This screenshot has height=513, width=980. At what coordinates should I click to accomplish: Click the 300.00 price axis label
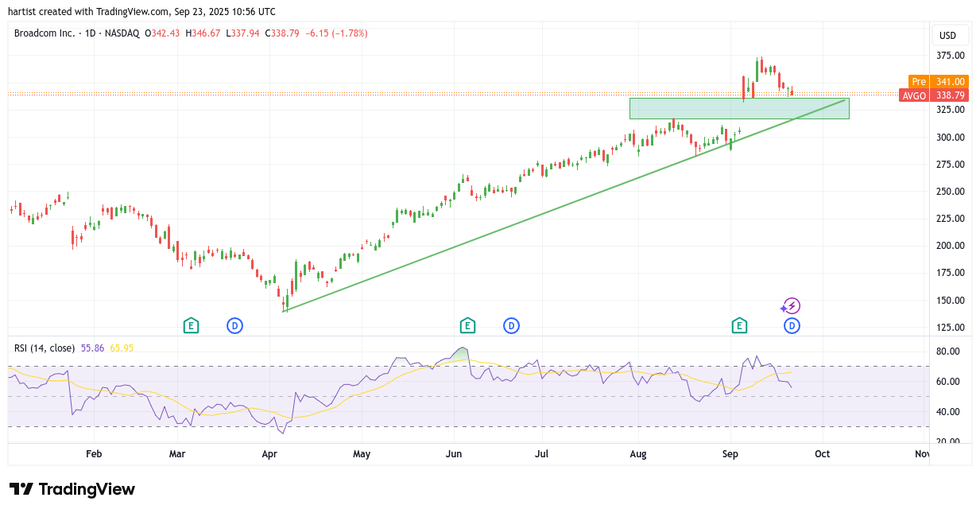(x=951, y=137)
